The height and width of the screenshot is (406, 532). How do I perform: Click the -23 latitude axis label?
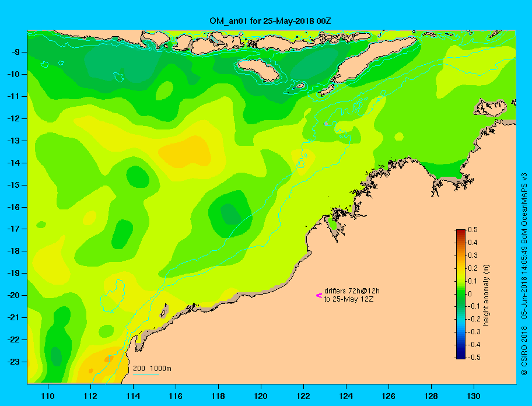pyautogui.click(x=13, y=362)
